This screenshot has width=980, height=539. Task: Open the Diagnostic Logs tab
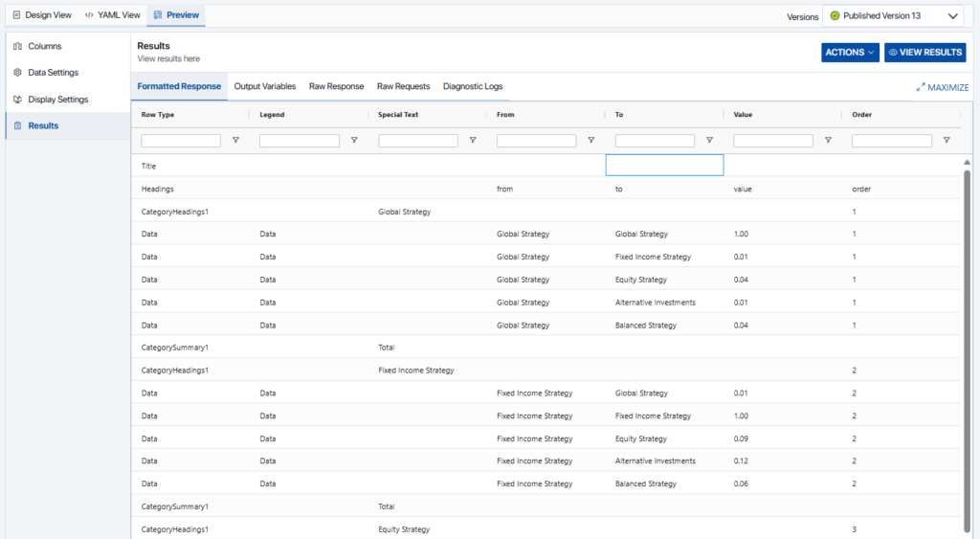pos(473,86)
